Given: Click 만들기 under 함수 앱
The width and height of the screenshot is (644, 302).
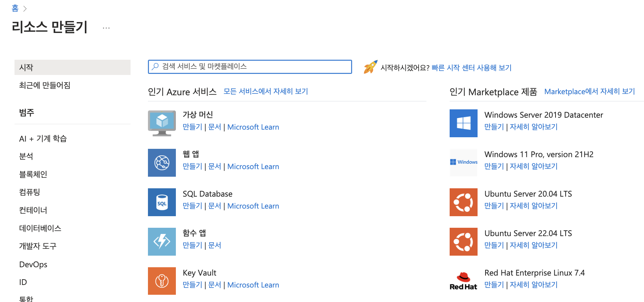Looking at the screenshot, I should point(193,246).
